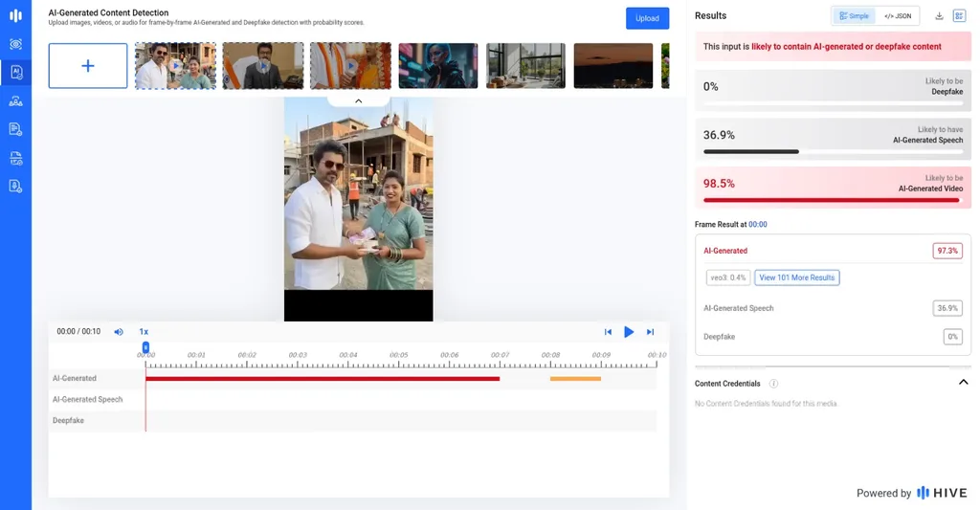Skip to the next frame
Viewport: 980px width, 510px height.
tap(650, 332)
